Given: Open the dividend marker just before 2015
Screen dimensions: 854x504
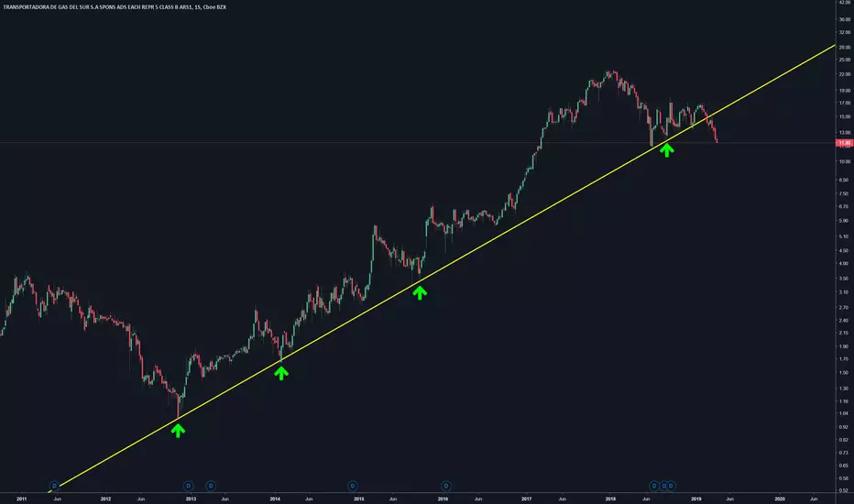Looking at the screenshot, I should pos(353,486).
